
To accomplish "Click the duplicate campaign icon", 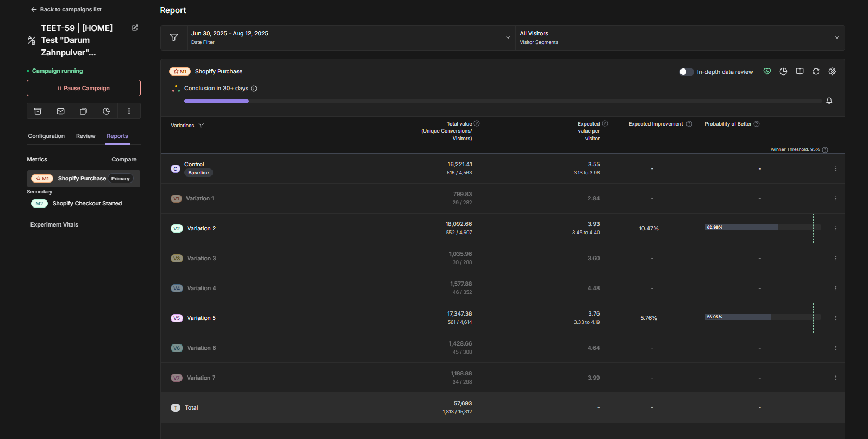I will coord(84,111).
